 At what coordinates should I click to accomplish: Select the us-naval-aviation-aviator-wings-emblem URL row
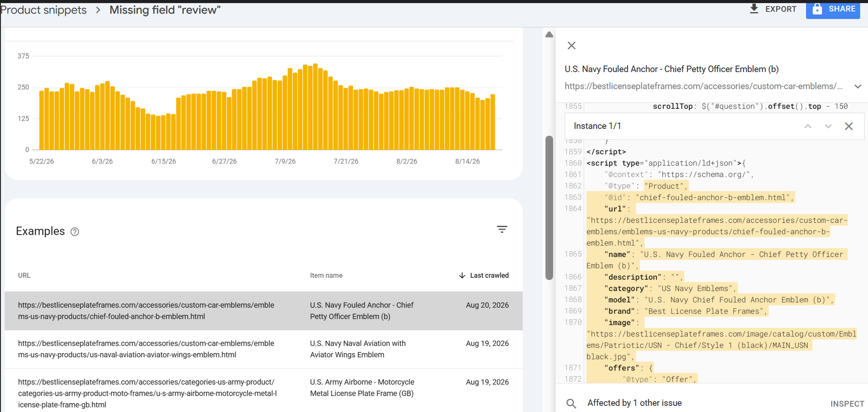pos(264,349)
